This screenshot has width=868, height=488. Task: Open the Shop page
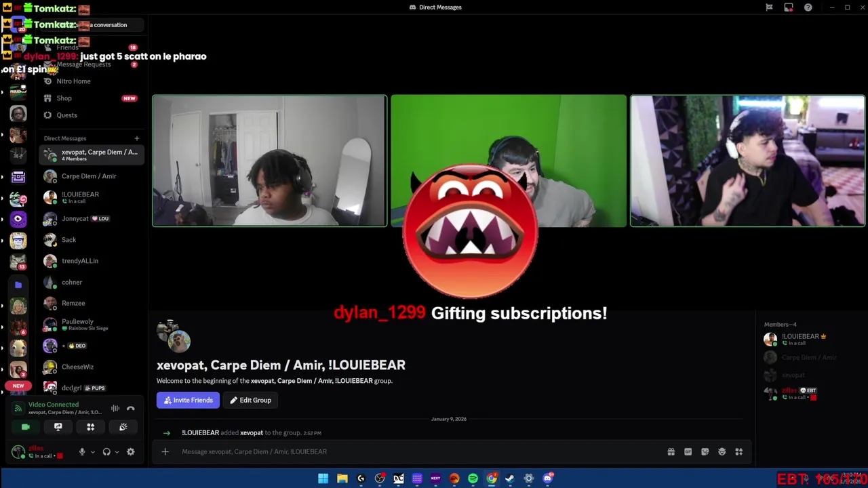click(x=90, y=98)
